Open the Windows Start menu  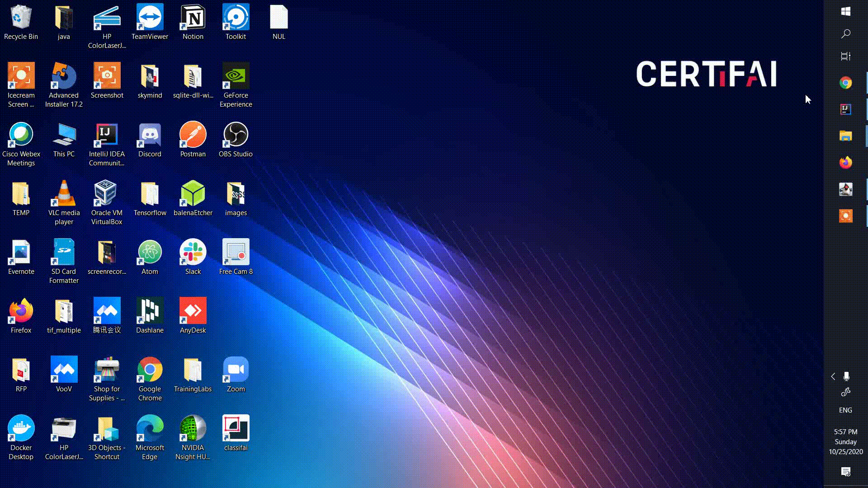point(845,12)
